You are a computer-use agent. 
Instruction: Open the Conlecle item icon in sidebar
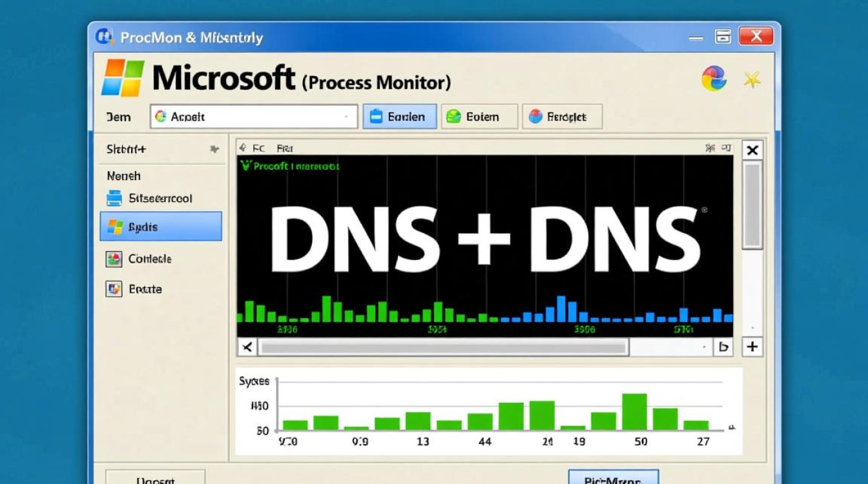(114, 259)
